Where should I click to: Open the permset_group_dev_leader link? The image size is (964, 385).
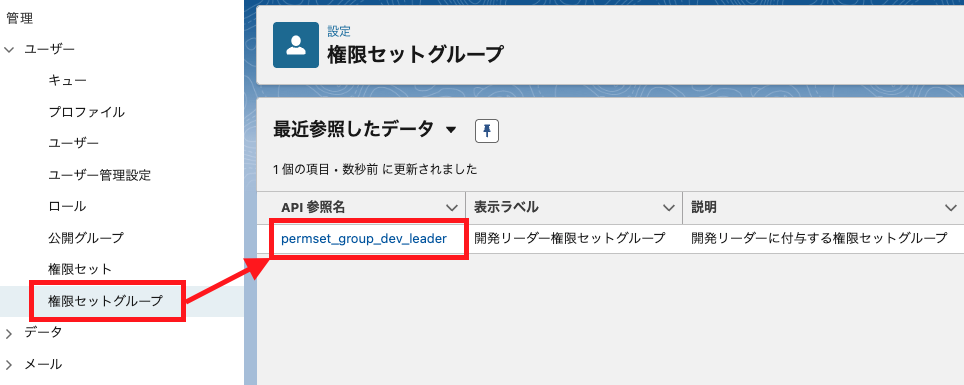[364, 239]
